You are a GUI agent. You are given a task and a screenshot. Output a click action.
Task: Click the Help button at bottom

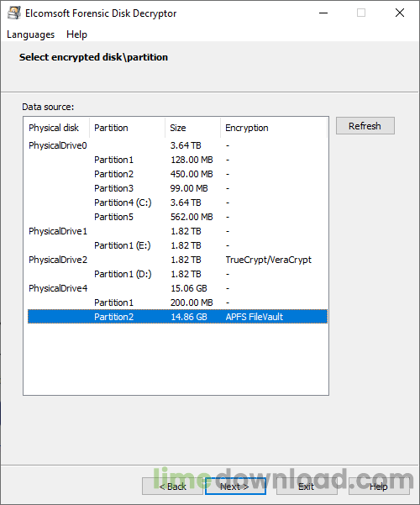[379, 486]
